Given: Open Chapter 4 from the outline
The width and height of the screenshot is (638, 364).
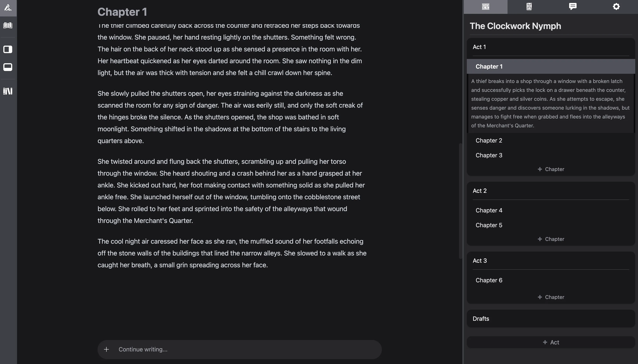Looking at the screenshot, I should point(489,210).
